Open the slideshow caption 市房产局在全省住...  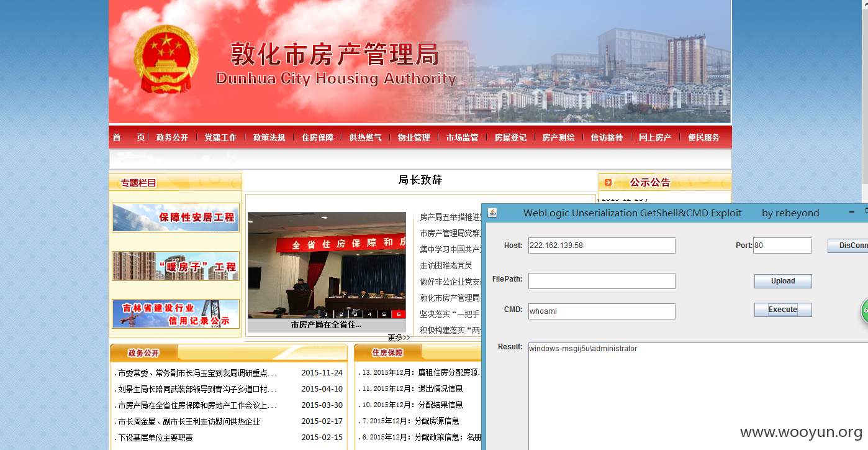click(x=327, y=324)
